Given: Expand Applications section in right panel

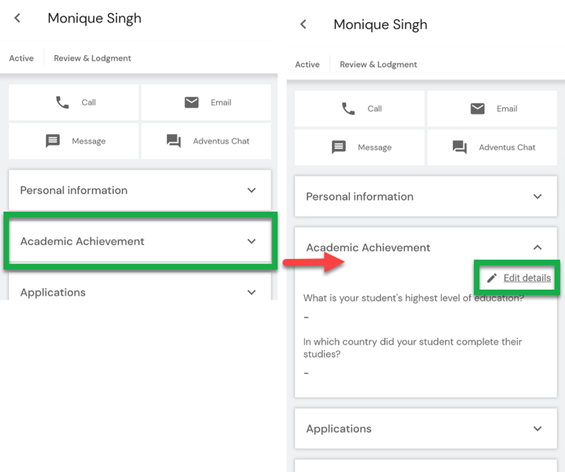Looking at the screenshot, I should [x=426, y=428].
